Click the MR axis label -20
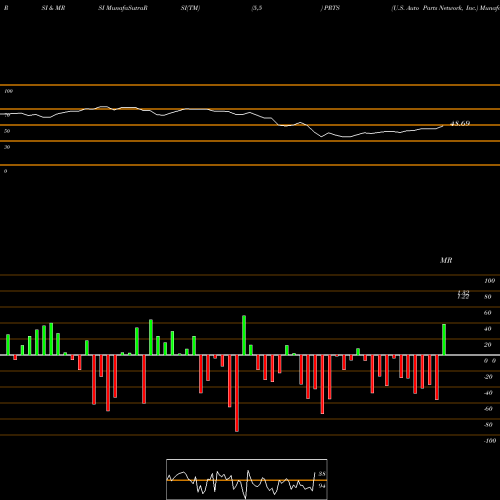Viewport: 500px width, 500px height. coord(488,377)
